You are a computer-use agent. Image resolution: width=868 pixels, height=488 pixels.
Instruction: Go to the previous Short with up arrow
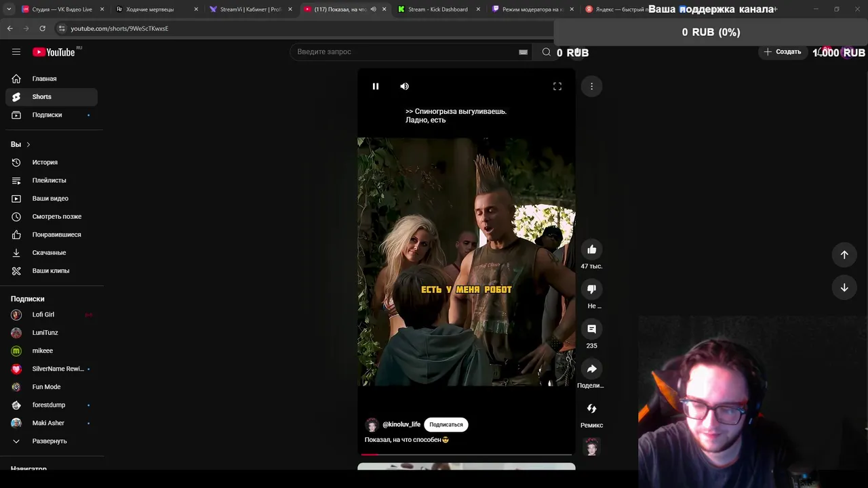tap(844, 254)
